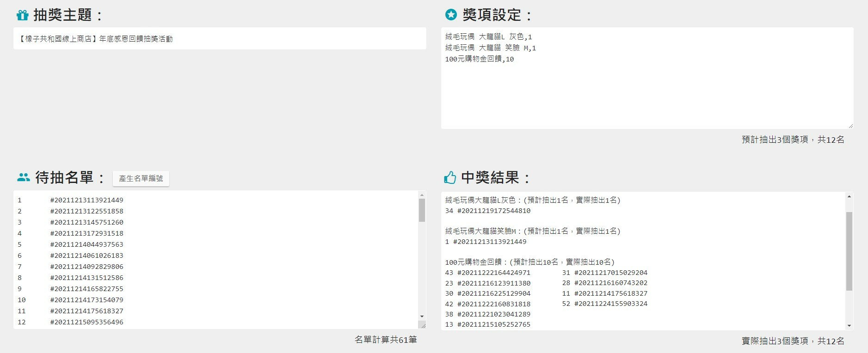Viewport: 868px width, 353px height.
Task: Click the people icon beside 待抽名單
Action: point(23,177)
